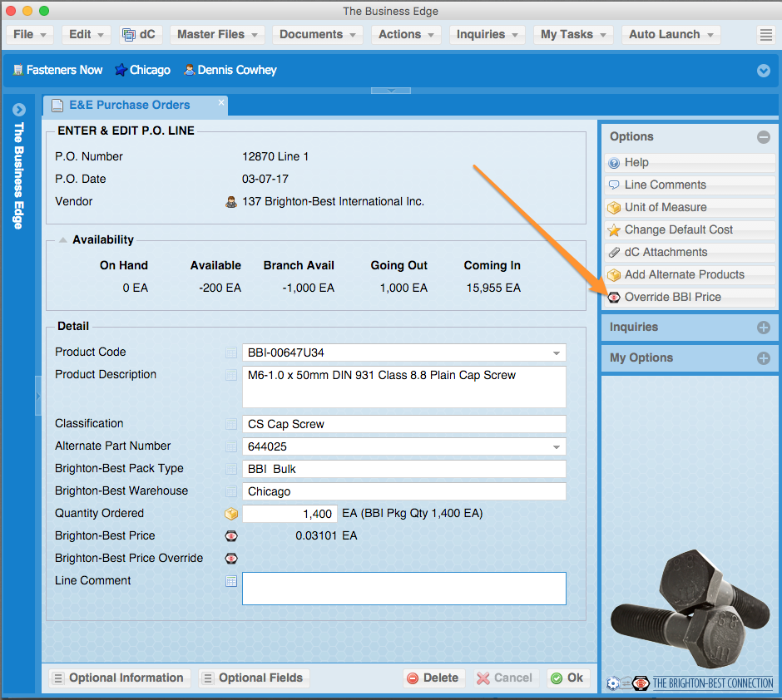Click the Chicago branch star icon

[x=121, y=70]
